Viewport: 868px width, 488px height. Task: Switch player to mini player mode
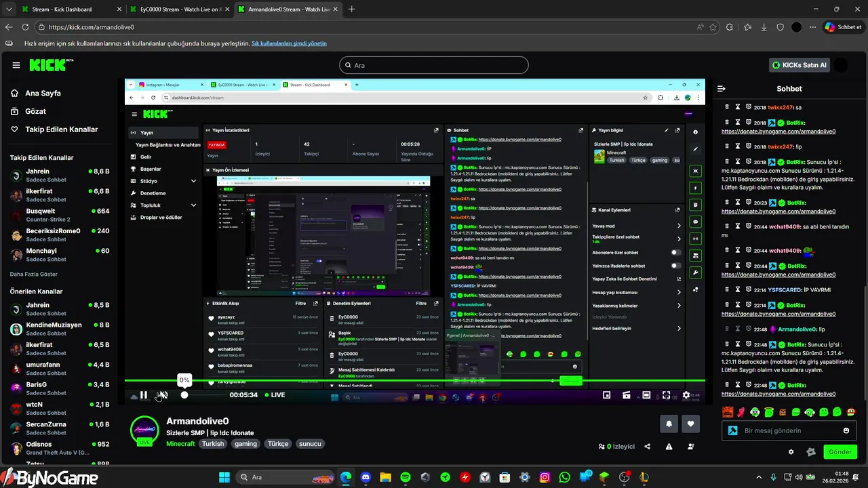[x=607, y=395]
